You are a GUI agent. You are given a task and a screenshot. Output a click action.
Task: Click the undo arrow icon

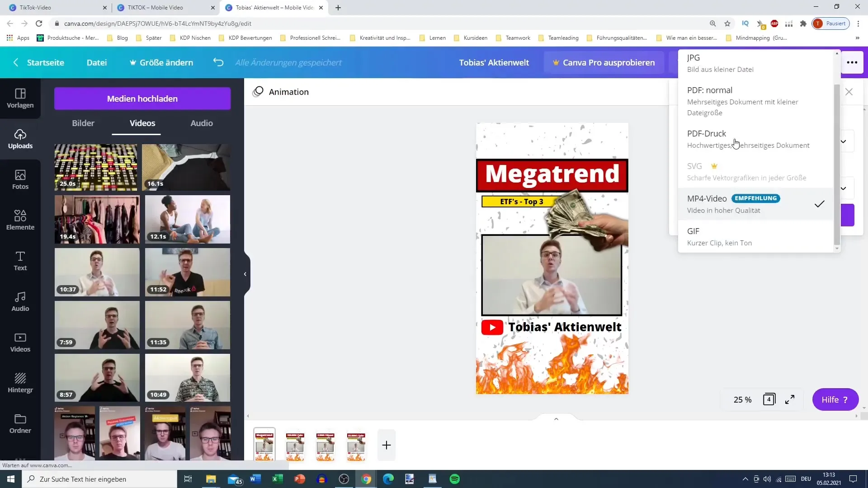[218, 62]
